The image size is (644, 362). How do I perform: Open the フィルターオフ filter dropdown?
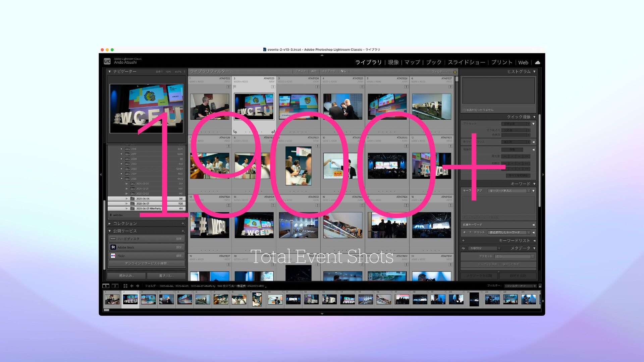click(x=521, y=286)
